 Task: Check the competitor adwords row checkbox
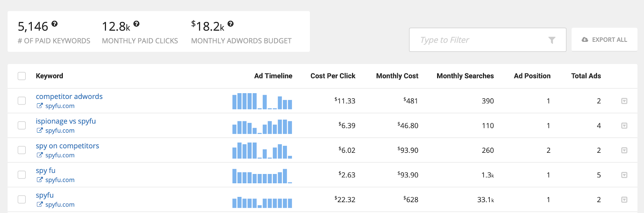tap(22, 101)
